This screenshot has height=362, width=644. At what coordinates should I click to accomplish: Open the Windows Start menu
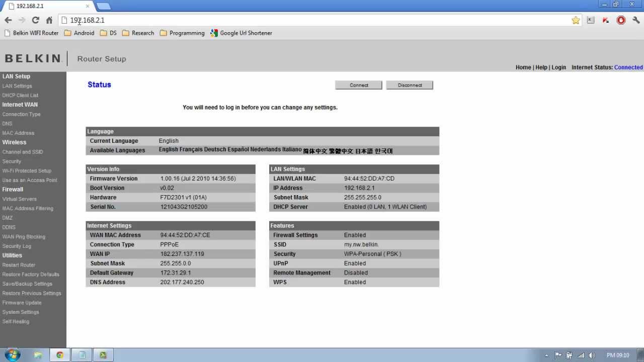point(12,355)
